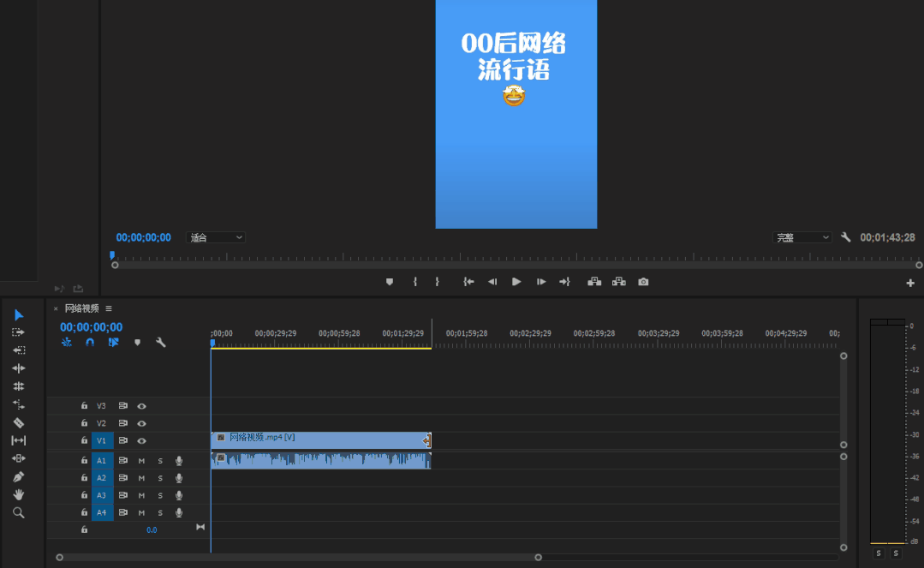Open Program monitor settings wrench
Image resolution: width=924 pixels, height=568 pixels.
(x=845, y=237)
